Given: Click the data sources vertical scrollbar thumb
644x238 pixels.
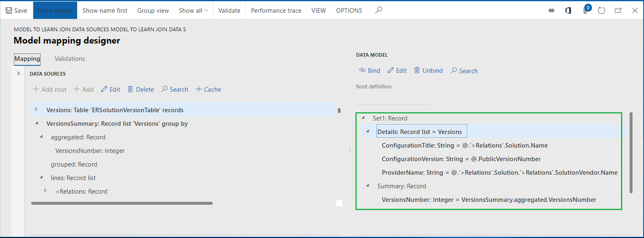Looking at the screenshot, I should (339, 110).
